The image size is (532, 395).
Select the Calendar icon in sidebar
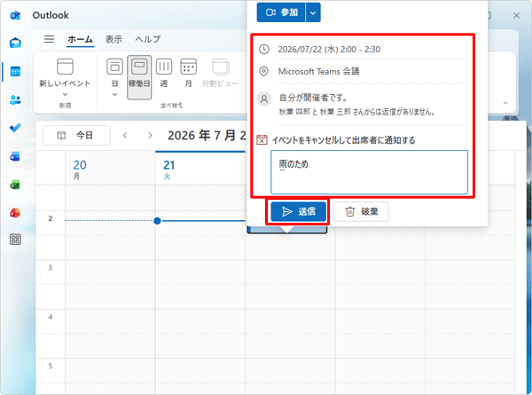click(15, 71)
